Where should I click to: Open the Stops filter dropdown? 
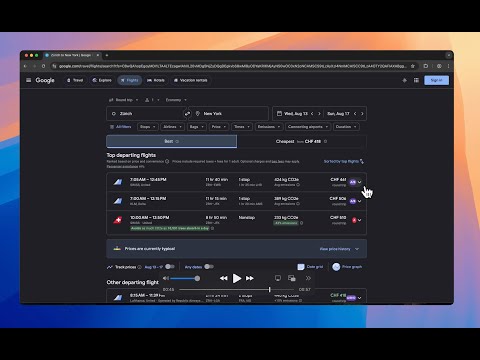pyautogui.click(x=147, y=127)
